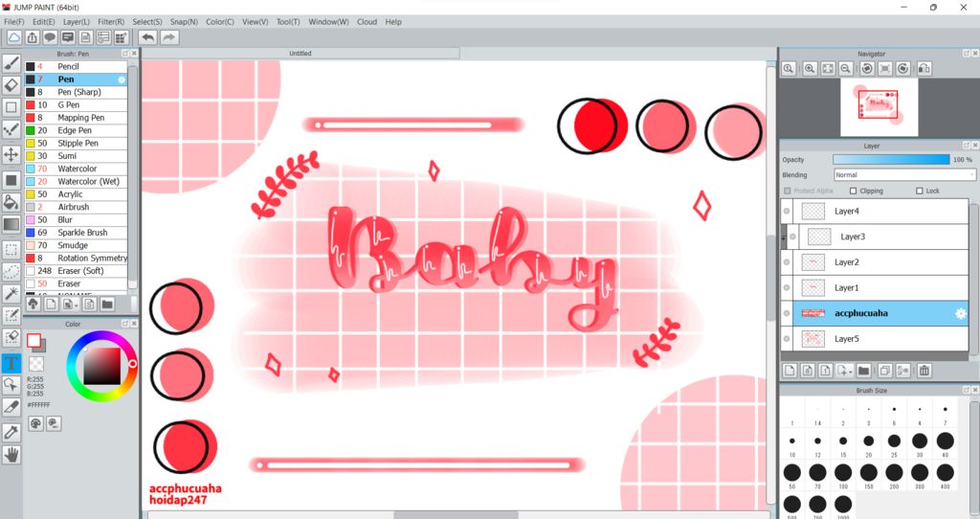Image resolution: width=980 pixels, height=519 pixels.
Task: Choose the Airbrush brush
Action: (x=76, y=207)
